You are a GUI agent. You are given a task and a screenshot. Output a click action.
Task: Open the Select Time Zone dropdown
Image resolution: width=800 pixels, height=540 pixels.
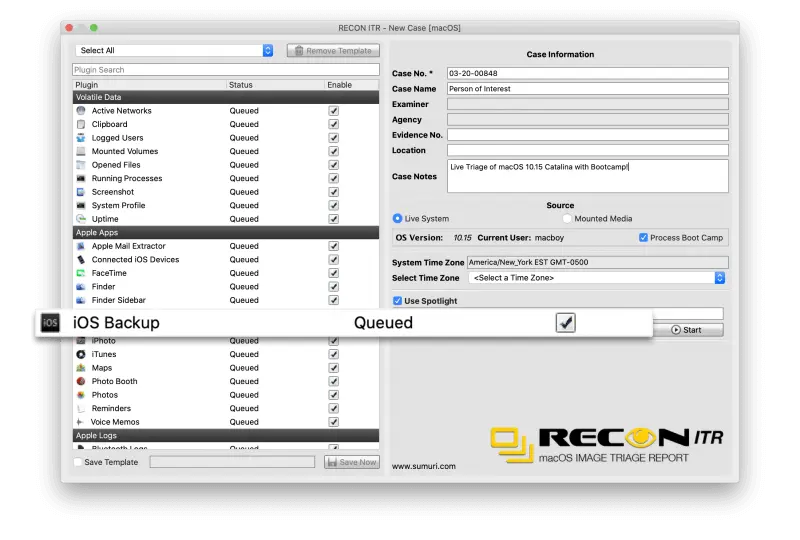(x=597, y=278)
